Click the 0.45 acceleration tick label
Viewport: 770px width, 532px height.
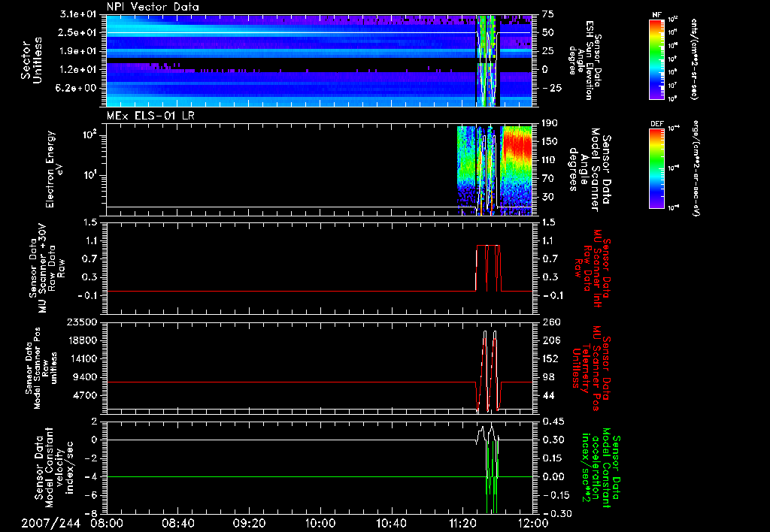[x=553, y=422]
